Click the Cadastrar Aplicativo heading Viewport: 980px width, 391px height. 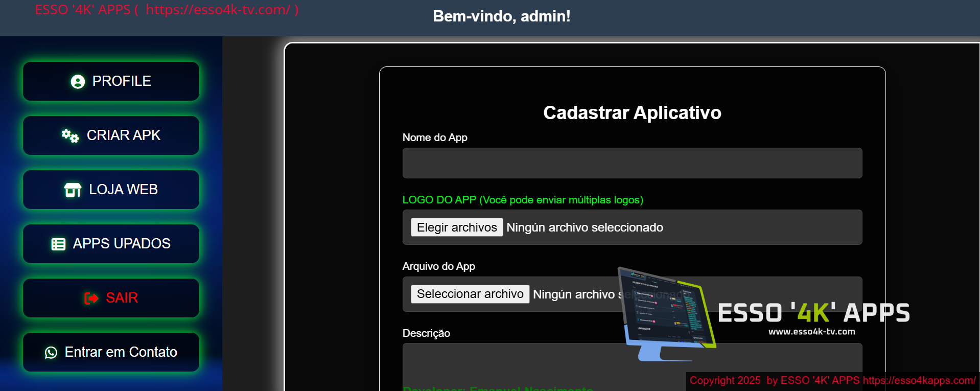(x=632, y=112)
